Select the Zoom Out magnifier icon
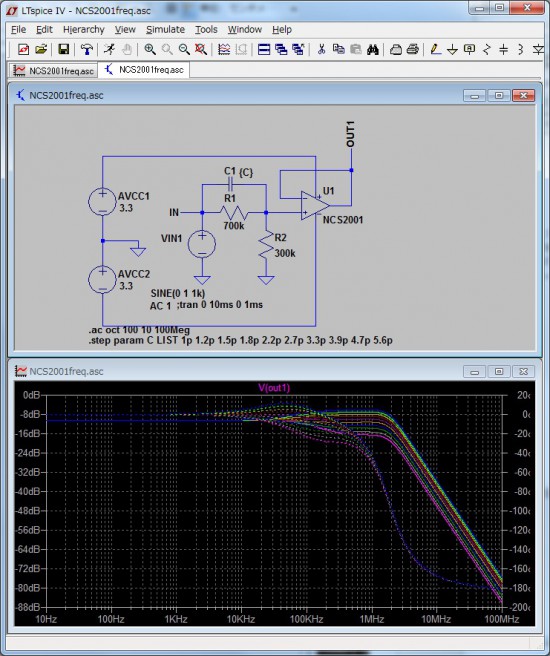This screenshot has width=550, height=656. (184, 50)
